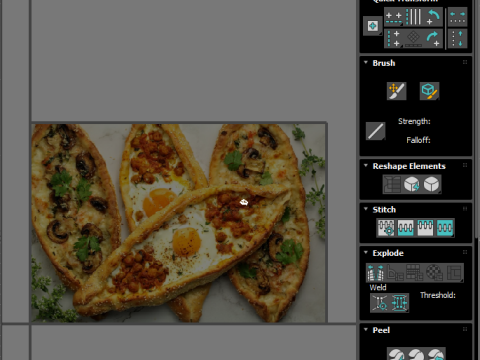Click the "Weld" label in Explode

pos(378,287)
